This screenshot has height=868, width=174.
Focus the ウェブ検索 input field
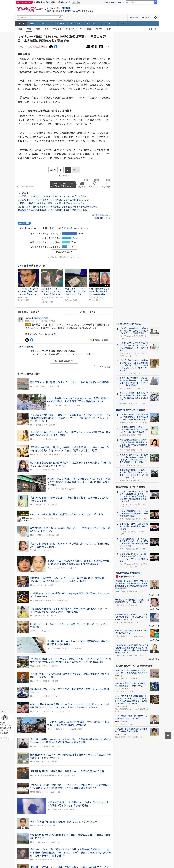pos(139,2)
